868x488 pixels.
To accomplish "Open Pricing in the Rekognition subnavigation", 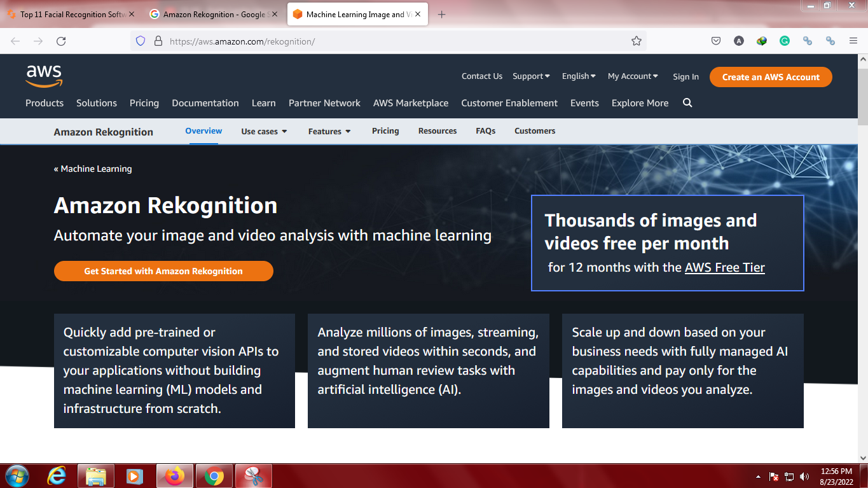I will (x=385, y=131).
